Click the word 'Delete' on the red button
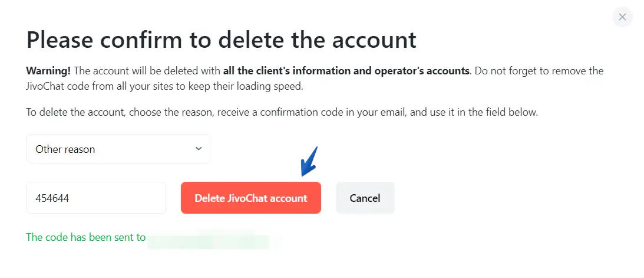Image resolution: width=644 pixels, height=278 pixels. coord(209,198)
